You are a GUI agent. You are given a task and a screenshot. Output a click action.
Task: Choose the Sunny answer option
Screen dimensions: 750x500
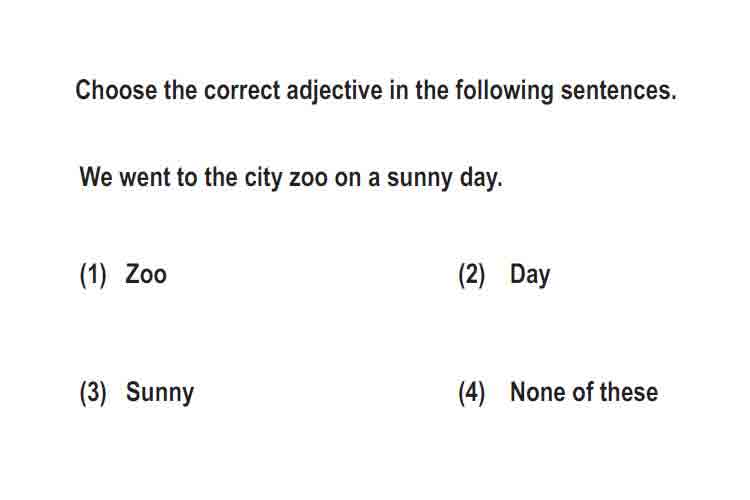[160, 394]
